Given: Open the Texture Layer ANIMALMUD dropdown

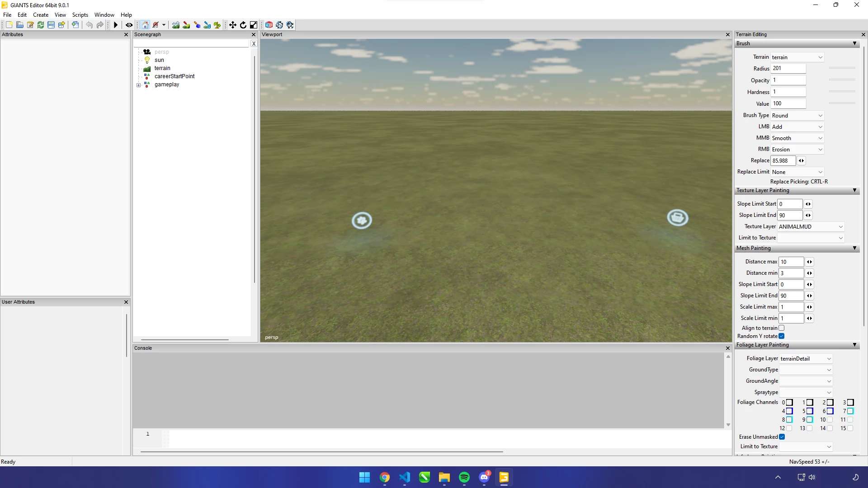Looking at the screenshot, I should [811, 227].
